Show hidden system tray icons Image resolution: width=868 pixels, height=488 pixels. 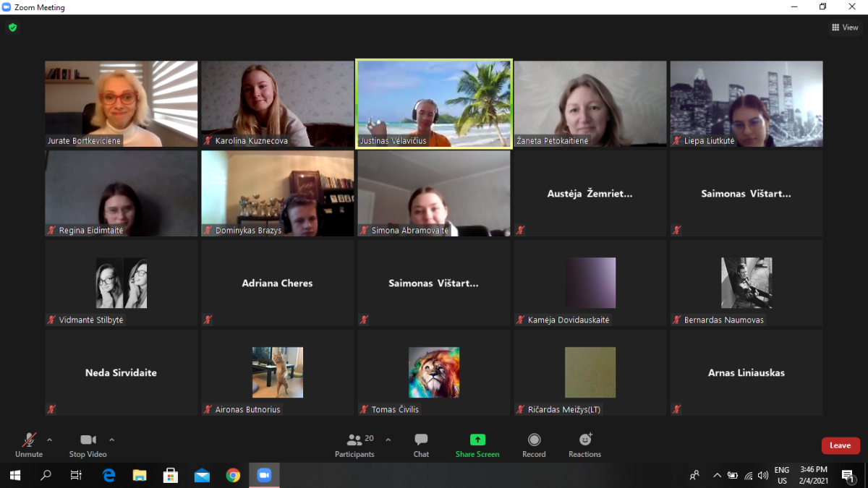[x=717, y=475]
